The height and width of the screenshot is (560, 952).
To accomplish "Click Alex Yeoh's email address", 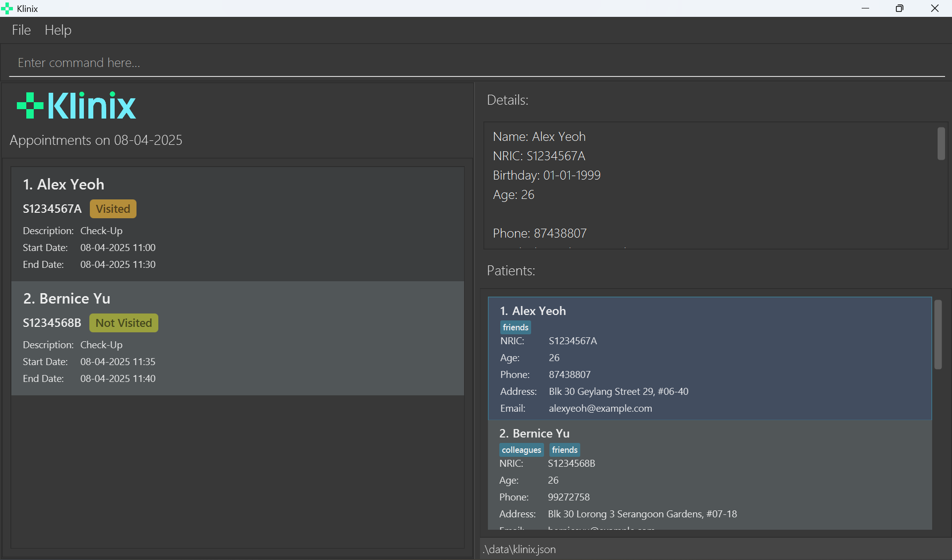I will 600,408.
